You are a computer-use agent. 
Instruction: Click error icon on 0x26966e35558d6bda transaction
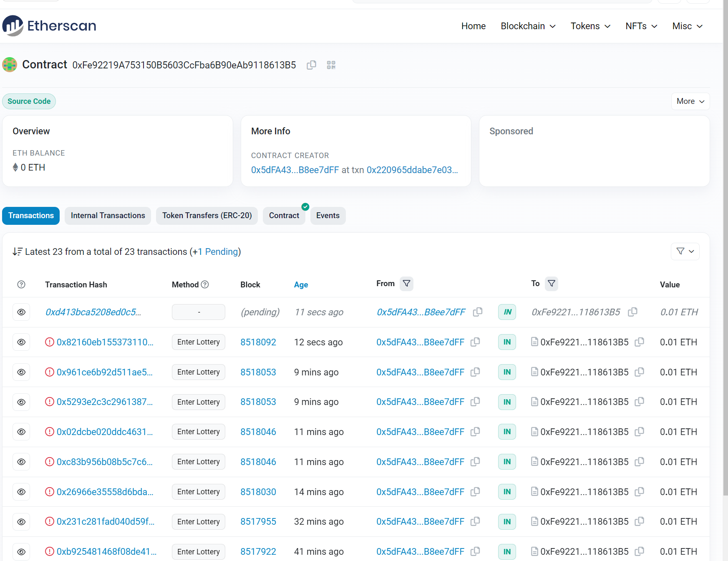(49, 492)
